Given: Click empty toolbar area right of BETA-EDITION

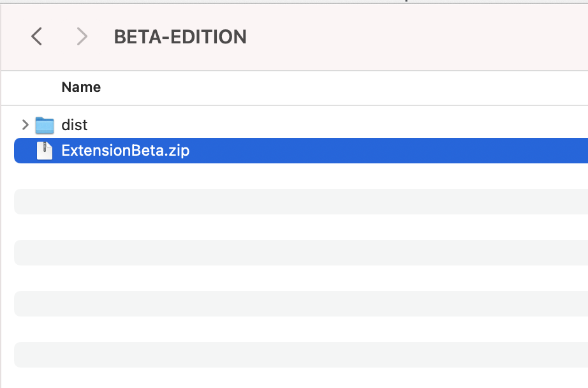Looking at the screenshot, I should click(x=416, y=37).
